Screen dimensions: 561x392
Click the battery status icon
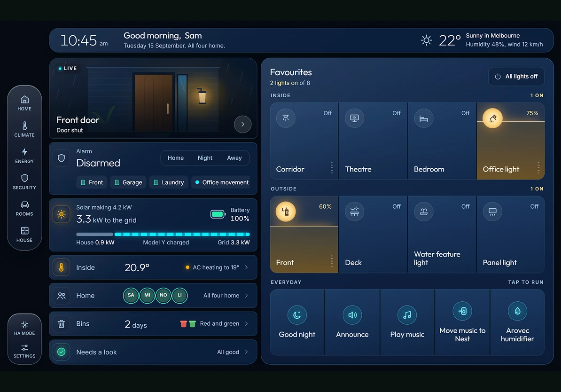[x=218, y=214]
